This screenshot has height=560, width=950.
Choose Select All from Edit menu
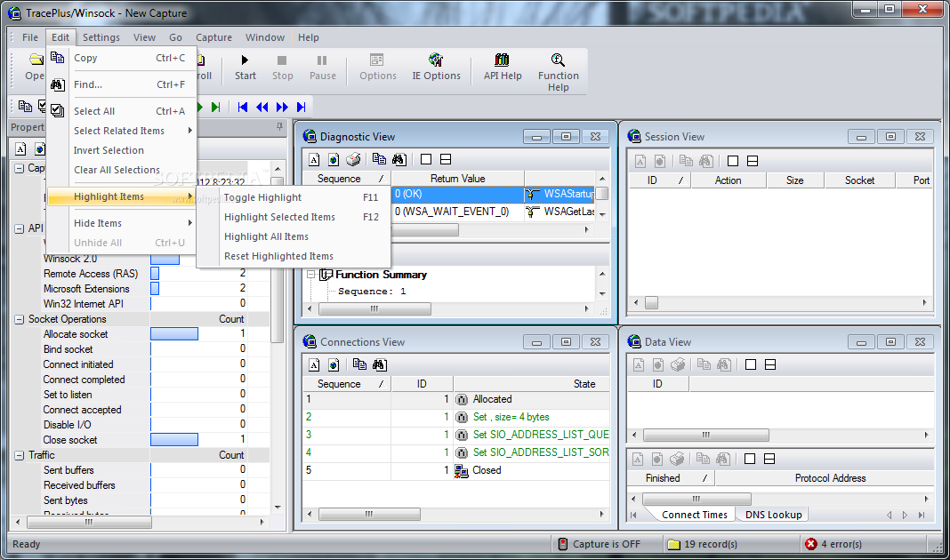121,111
